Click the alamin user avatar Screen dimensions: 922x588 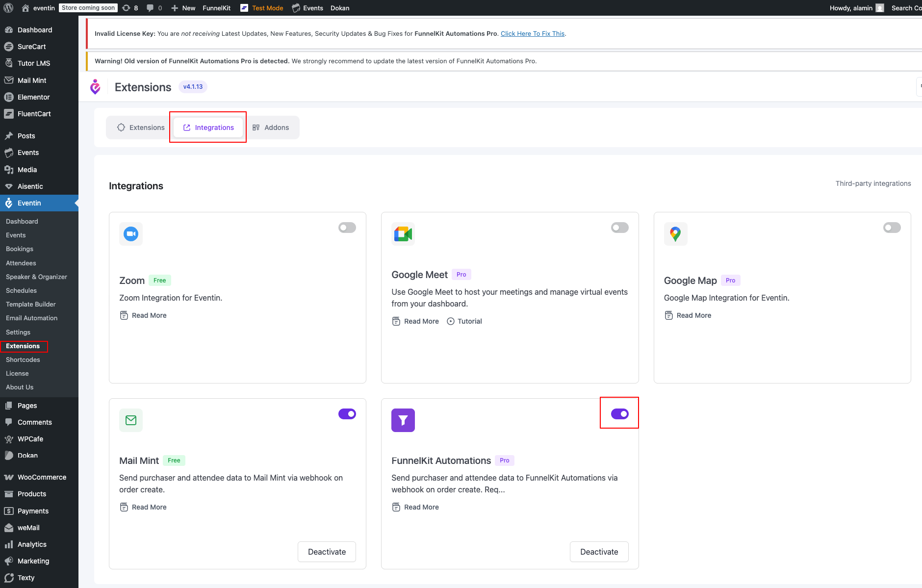pyautogui.click(x=880, y=8)
